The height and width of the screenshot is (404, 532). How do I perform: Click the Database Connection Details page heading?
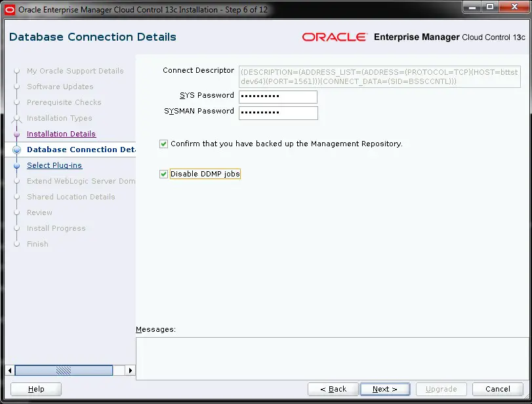(x=92, y=37)
